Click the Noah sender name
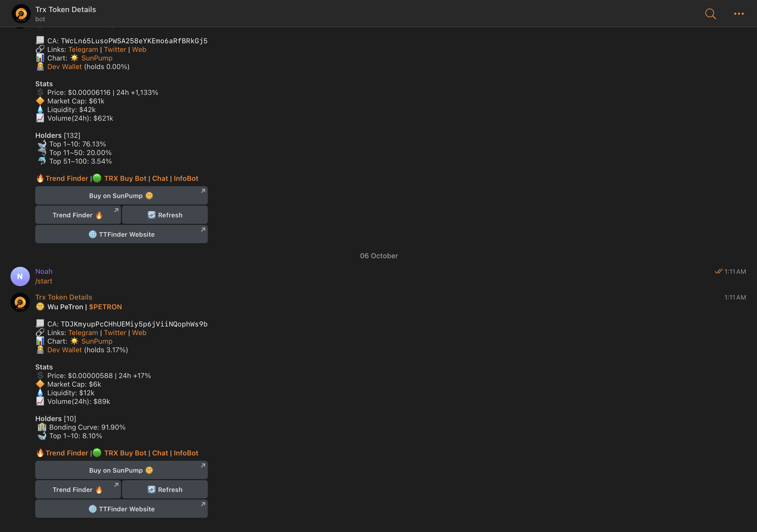 [x=44, y=271]
